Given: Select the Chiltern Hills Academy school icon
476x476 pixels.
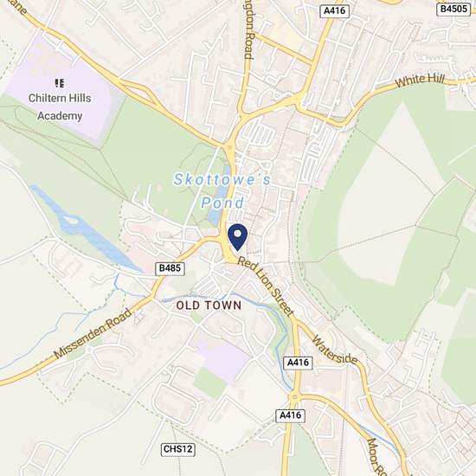Looking at the screenshot, I should 60,83.
